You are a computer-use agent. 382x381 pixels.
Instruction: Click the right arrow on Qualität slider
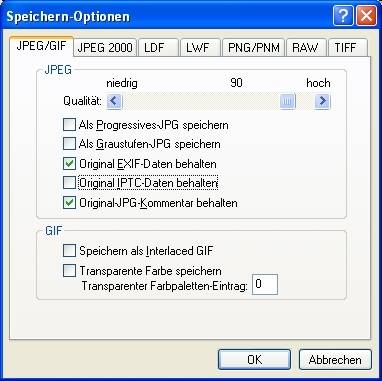point(322,101)
